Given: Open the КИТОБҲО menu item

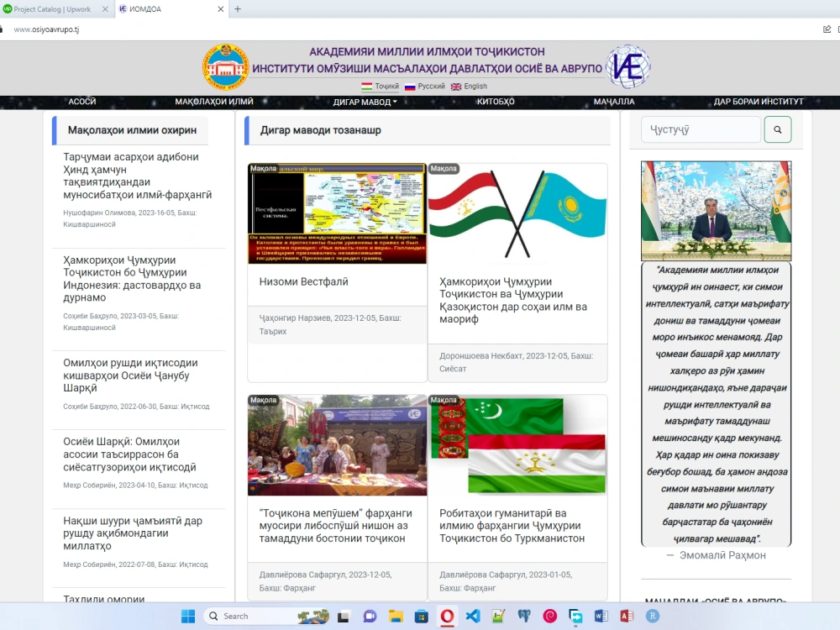Looking at the screenshot, I should pos(496,102).
